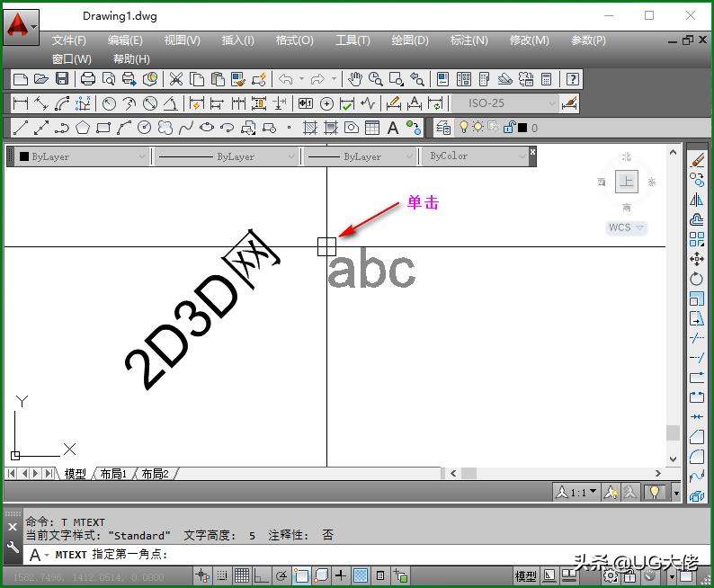The image size is (714, 588).
Task: Toggle 3D Object Snap in status bar
Action: [321, 576]
